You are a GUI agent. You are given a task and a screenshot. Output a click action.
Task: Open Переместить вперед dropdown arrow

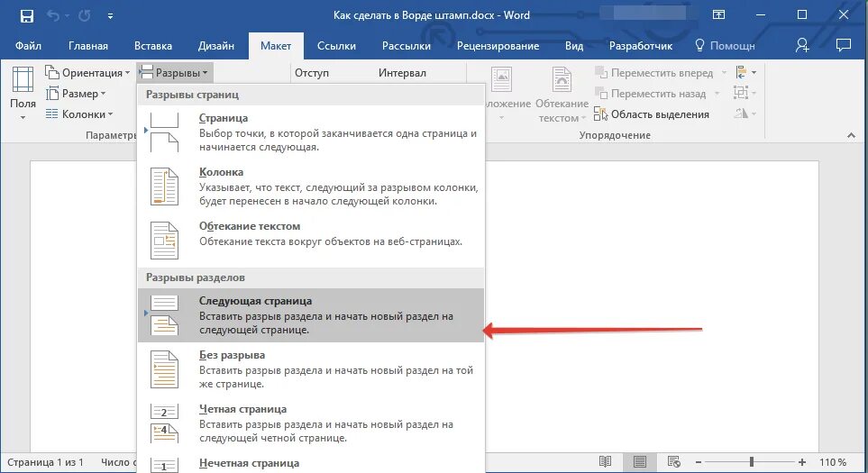tap(724, 72)
